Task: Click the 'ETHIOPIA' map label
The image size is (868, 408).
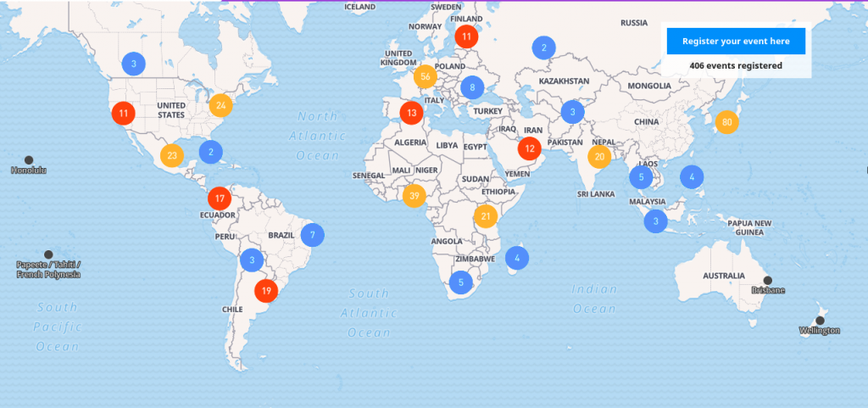Action: point(498,192)
